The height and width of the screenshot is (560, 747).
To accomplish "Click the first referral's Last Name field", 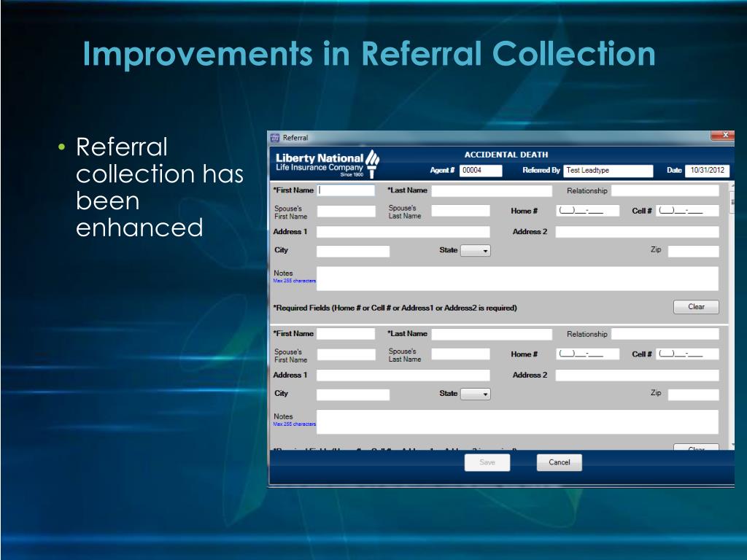I will [x=492, y=191].
